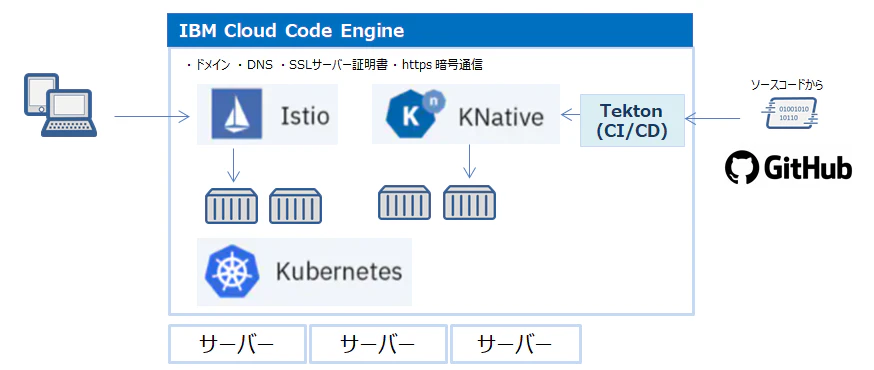The width and height of the screenshot is (874, 370).
Task: Click the Istio sailboat logo icon
Action: point(236,114)
